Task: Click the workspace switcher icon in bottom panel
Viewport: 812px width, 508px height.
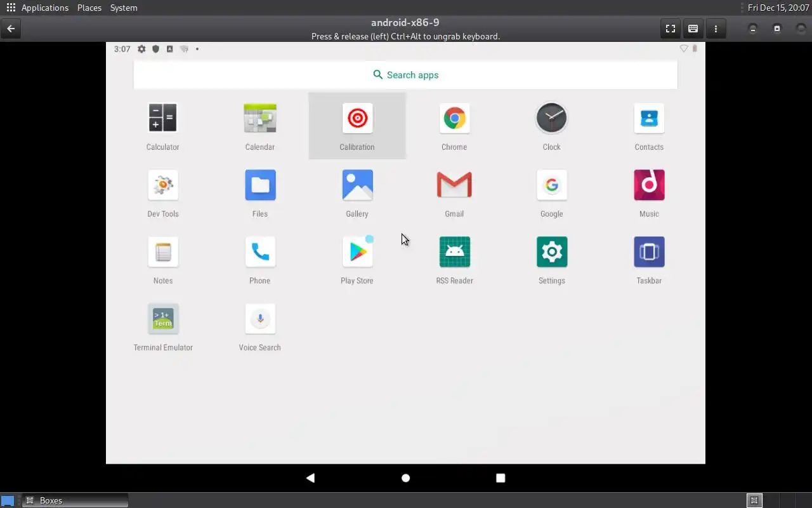Action: click(x=754, y=500)
